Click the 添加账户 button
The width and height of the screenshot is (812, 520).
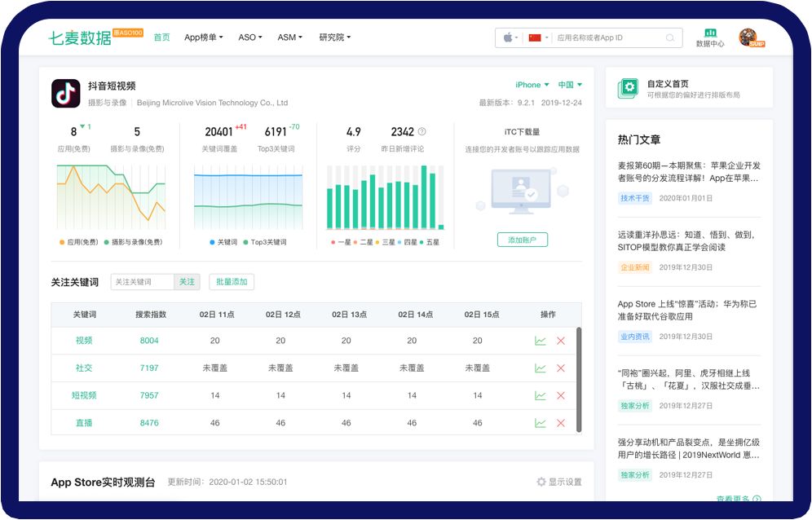pos(522,240)
